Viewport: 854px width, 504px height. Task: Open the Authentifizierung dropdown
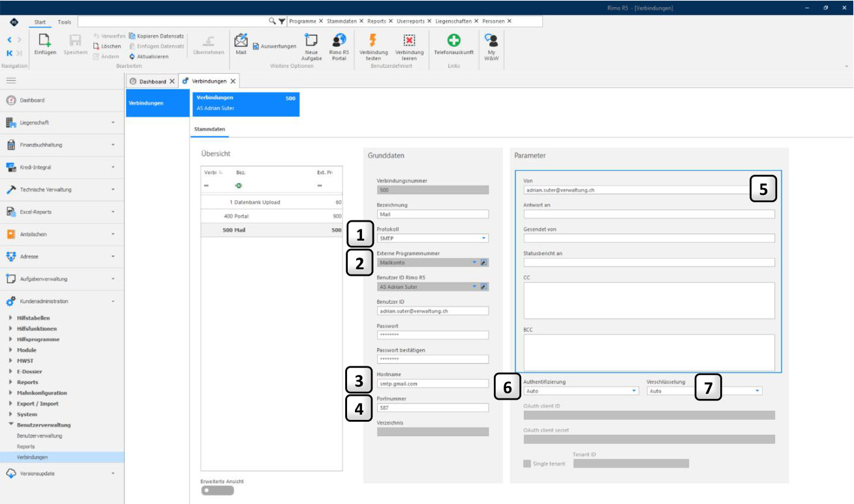click(x=634, y=391)
